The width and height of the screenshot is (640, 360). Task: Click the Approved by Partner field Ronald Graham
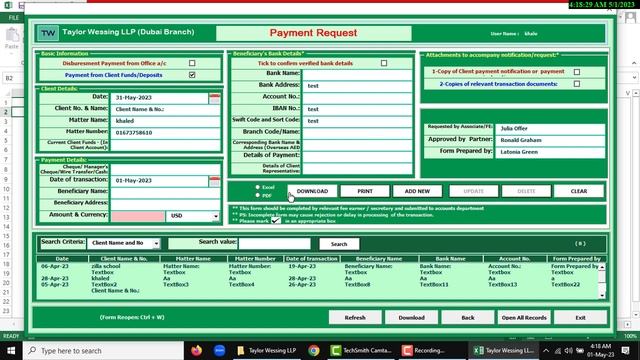[x=550, y=140]
